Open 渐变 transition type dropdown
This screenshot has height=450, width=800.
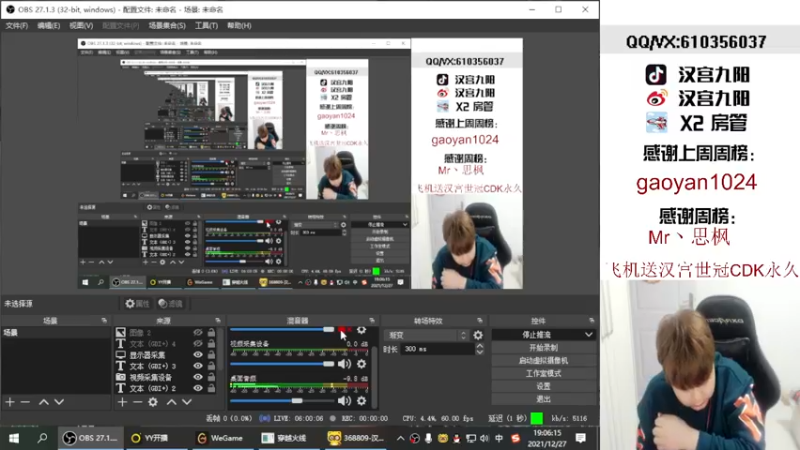coord(426,335)
